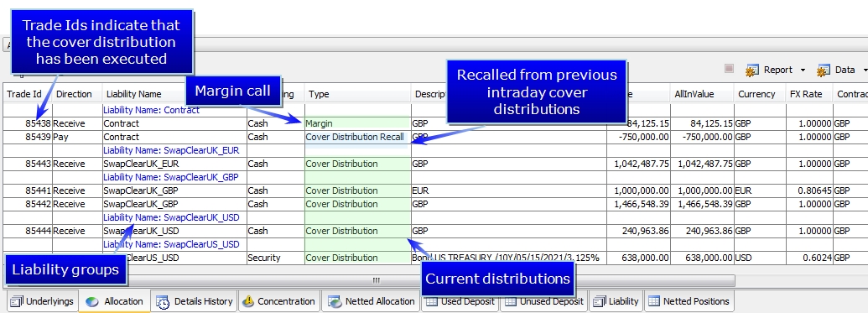Click the 0.80645 FX Rate cell
Screen dimensions: 868x313
[x=810, y=190]
